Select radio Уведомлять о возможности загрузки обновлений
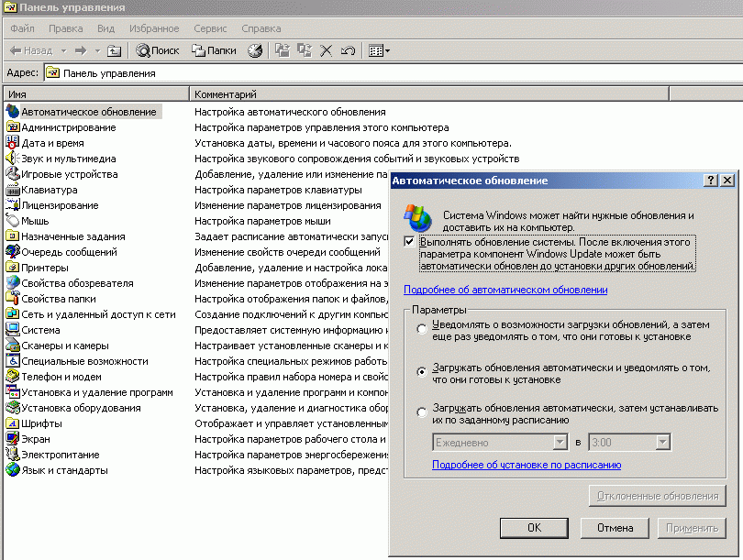Image resolution: width=743 pixels, height=560 pixels. [421, 328]
